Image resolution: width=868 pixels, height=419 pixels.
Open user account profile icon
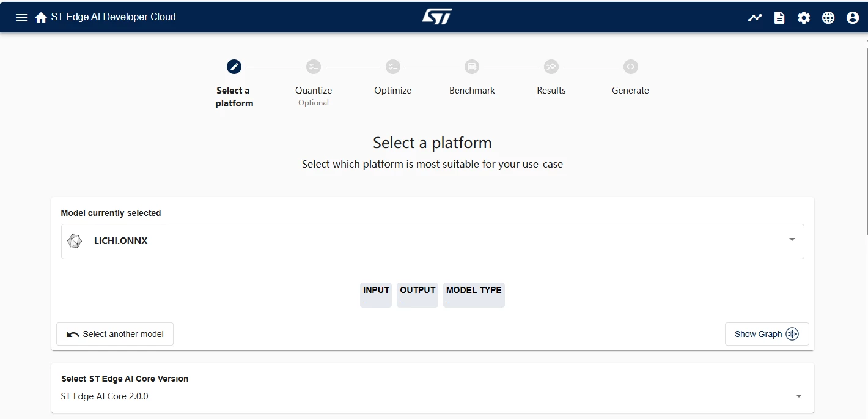pos(853,18)
